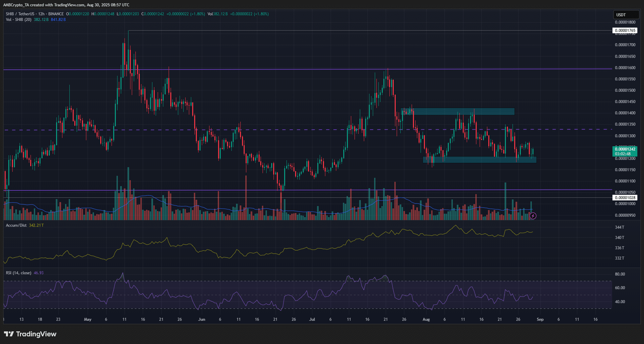Click the purple lightning bolt event icon
This screenshot has height=344, width=644.
click(533, 216)
